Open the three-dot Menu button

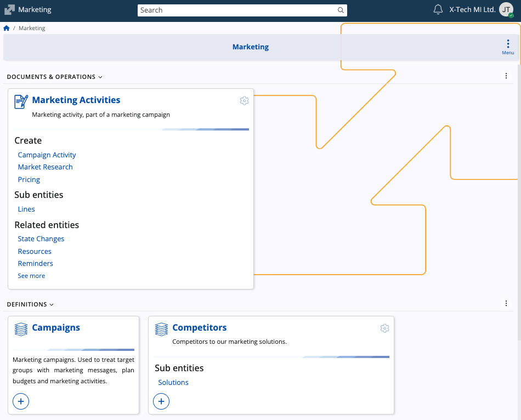[508, 47]
